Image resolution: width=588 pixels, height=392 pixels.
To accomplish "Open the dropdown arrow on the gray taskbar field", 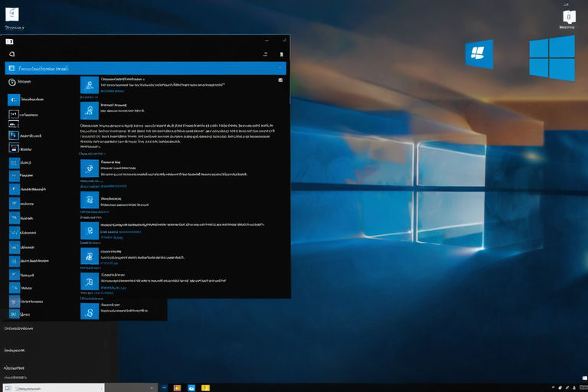I will coord(152,388).
